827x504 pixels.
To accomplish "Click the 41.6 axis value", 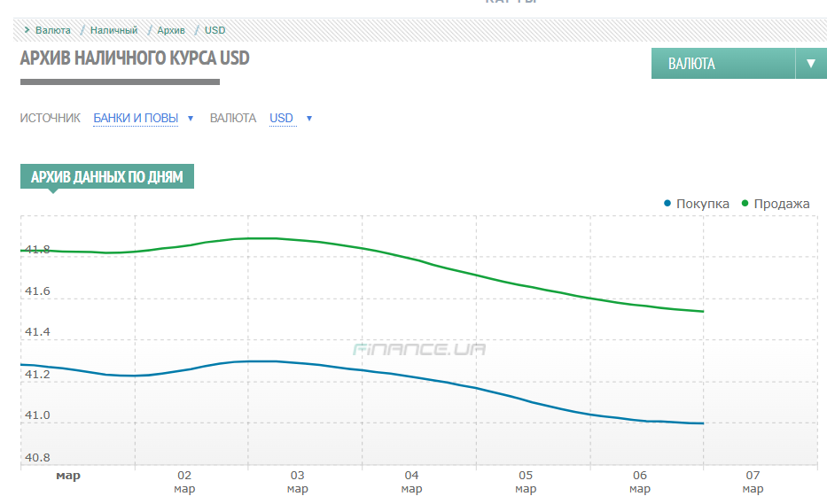I will tap(37, 291).
